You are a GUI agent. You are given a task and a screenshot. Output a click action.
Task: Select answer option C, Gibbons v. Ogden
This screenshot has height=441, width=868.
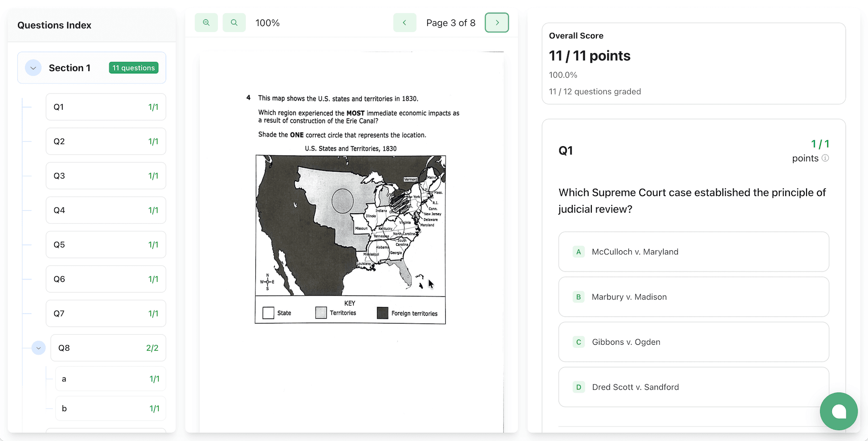coord(693,342)
